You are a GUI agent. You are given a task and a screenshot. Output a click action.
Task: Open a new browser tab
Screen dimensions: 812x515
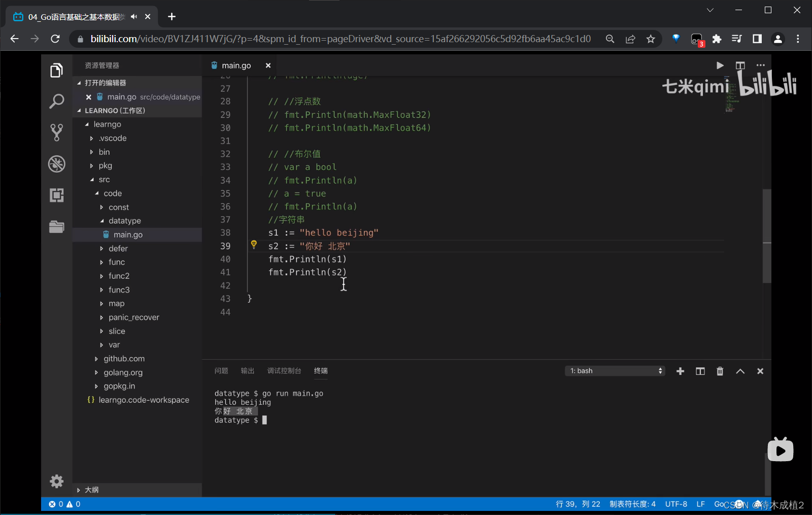tap(172, 17)
